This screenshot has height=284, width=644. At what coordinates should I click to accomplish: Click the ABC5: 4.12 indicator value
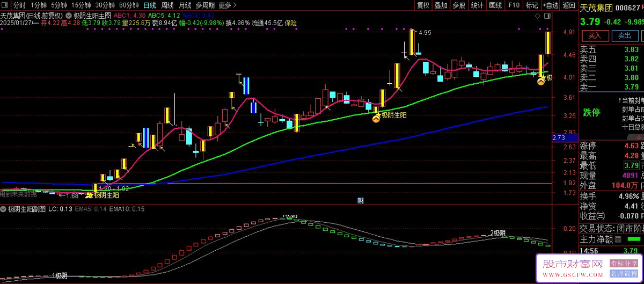point(164,16)
